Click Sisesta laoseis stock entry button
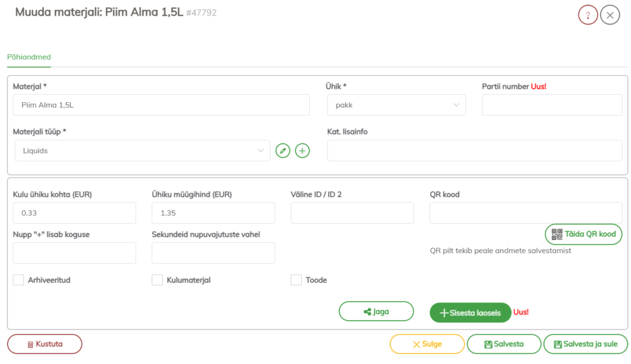The image size is (631, 364). coord(470,313)
